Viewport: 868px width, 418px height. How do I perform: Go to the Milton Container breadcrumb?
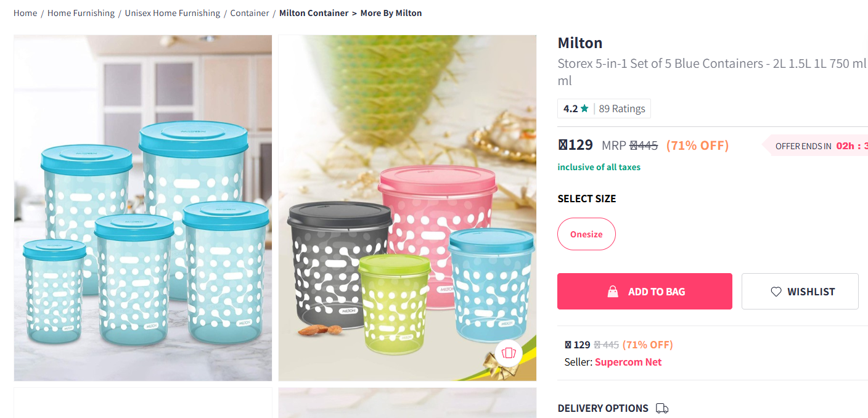314,13
